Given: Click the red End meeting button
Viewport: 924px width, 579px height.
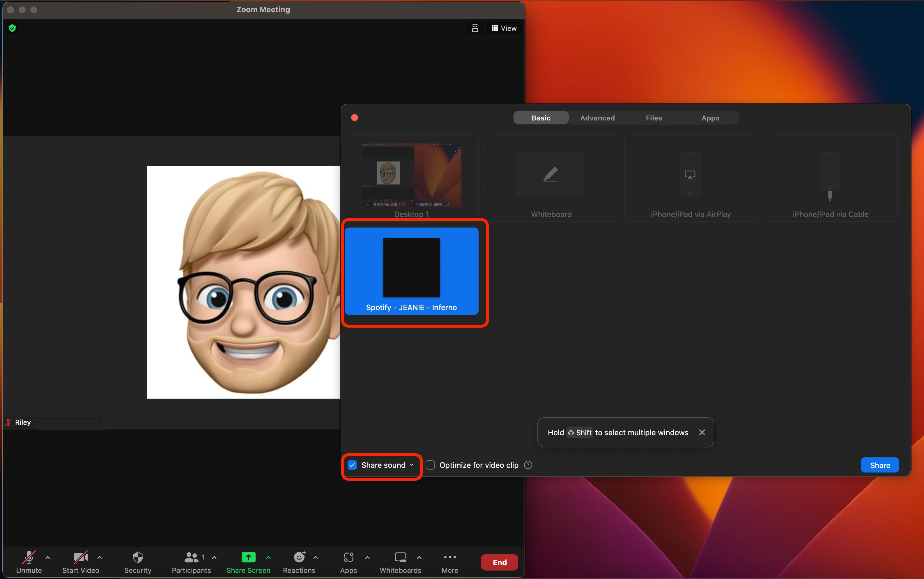Looking at the screenshot, I should coord(499,562).
